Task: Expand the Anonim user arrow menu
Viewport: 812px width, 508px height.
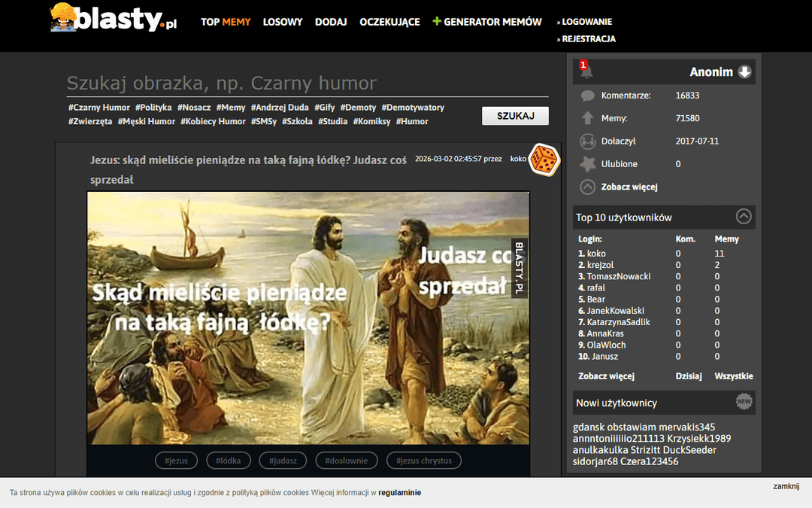Action: [744, 72]
